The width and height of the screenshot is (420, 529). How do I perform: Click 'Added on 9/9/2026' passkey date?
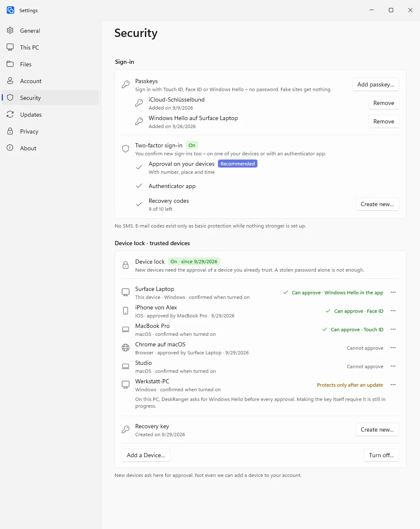pyautogui.click(x=171, y=108)
